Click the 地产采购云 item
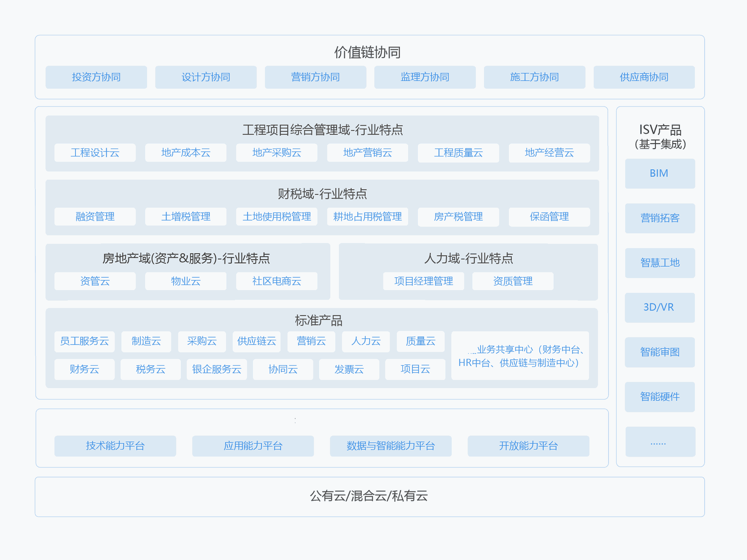 click(x=277, y=152)
